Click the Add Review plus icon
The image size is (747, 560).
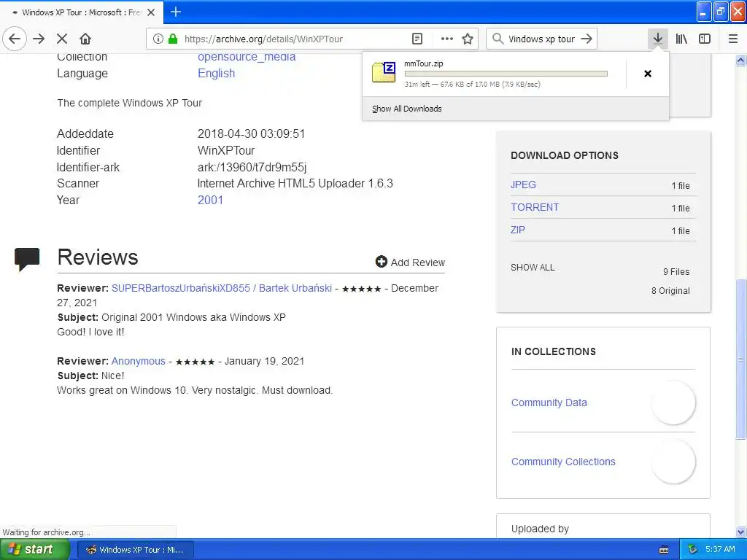coord(381,262)
